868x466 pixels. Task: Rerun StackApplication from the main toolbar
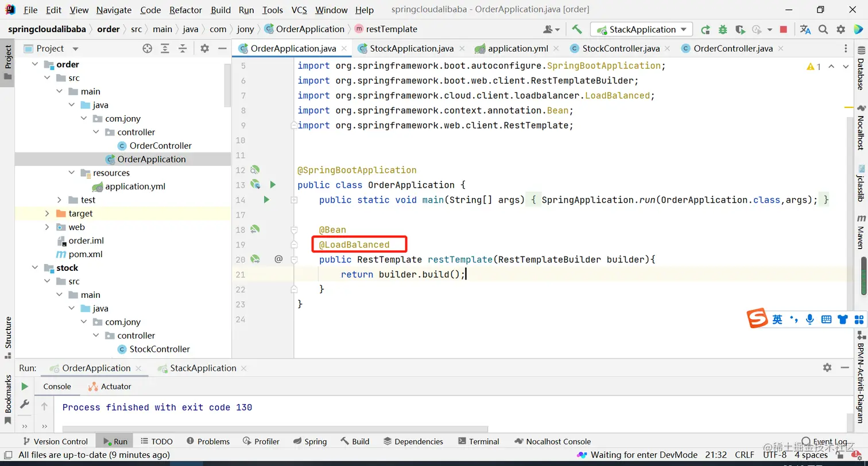pyautogui.click(x=706, y=29)
